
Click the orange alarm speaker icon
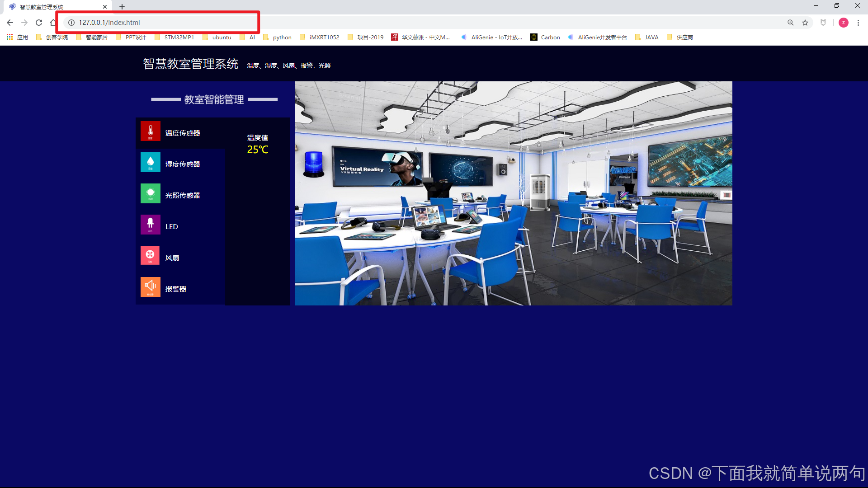point(150,287)
